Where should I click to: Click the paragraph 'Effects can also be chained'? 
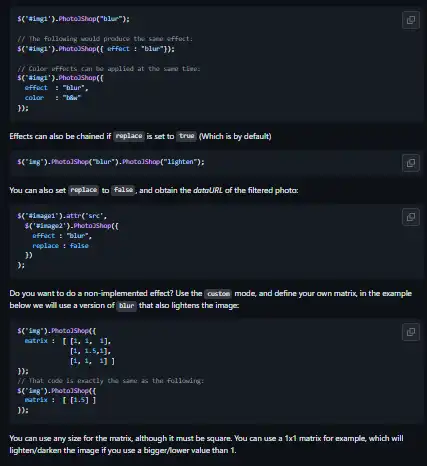click(x=140, y=136)
